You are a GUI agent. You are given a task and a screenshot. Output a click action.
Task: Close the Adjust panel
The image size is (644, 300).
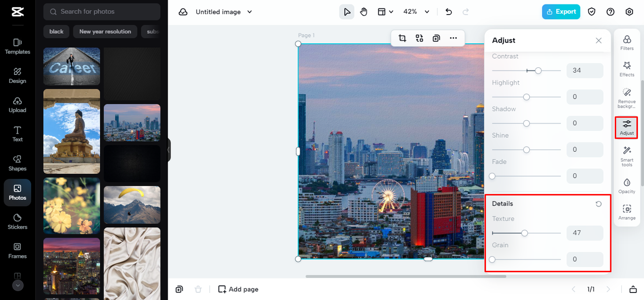point(599,40)
